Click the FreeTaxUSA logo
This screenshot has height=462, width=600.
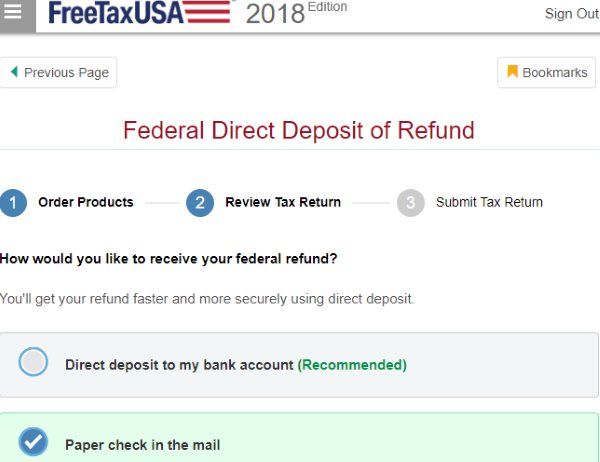point(137,13)
